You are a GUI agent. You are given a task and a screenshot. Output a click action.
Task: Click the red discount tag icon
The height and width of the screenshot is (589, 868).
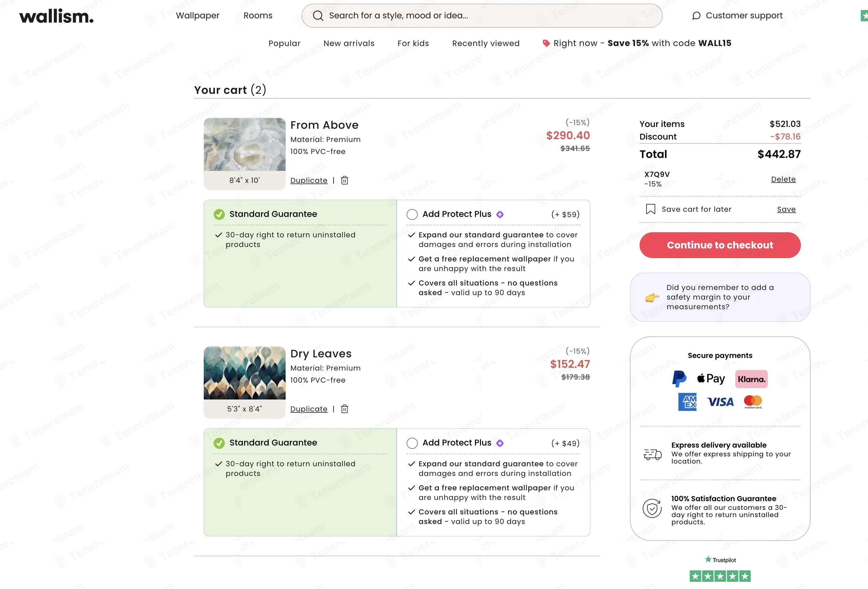[x=546, y=43]
